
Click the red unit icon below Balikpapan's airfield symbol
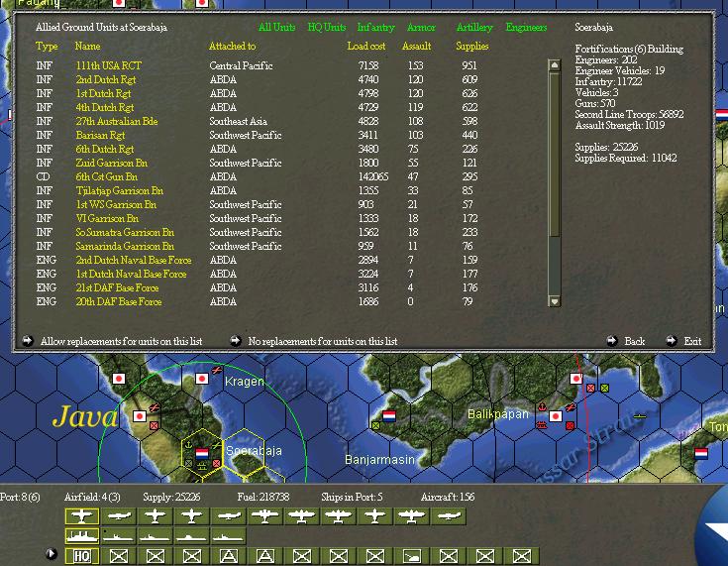(571, 425)
